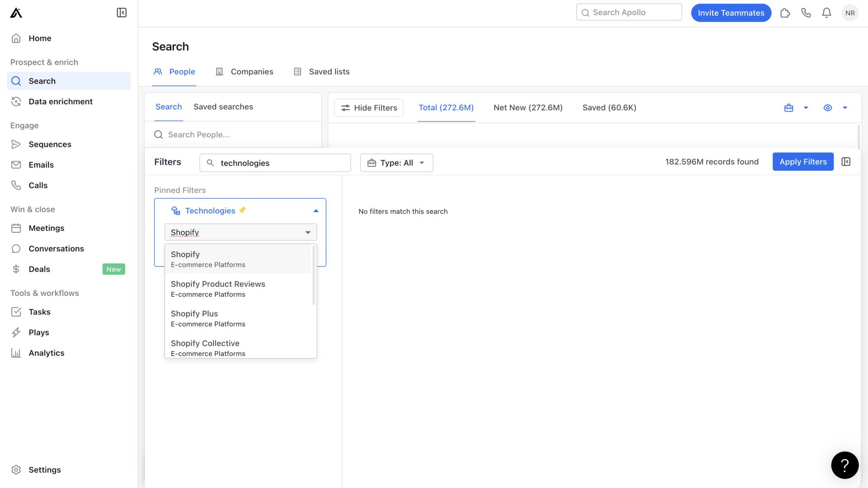
Task: Click the Meetings calendar icon
Action: pyautogui.click(x=16, y=228)
